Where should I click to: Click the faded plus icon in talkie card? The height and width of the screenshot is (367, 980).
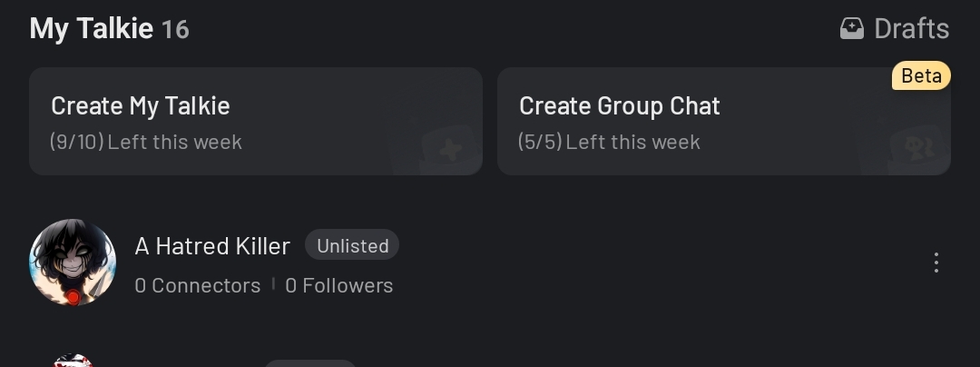[449, 149]
